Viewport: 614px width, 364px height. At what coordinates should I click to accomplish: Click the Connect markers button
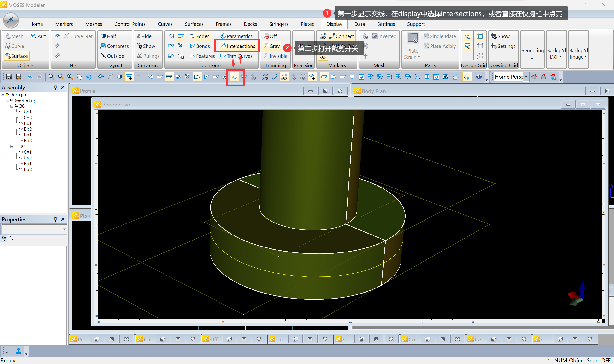(x=342, y=36)
